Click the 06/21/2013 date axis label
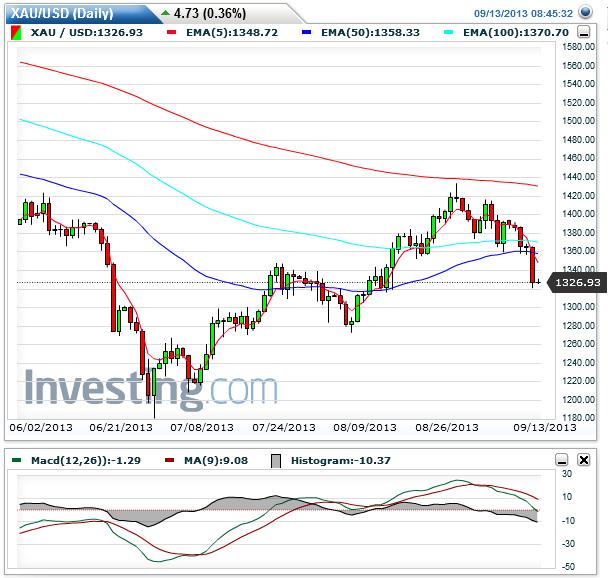 click(x=121, y=428)
